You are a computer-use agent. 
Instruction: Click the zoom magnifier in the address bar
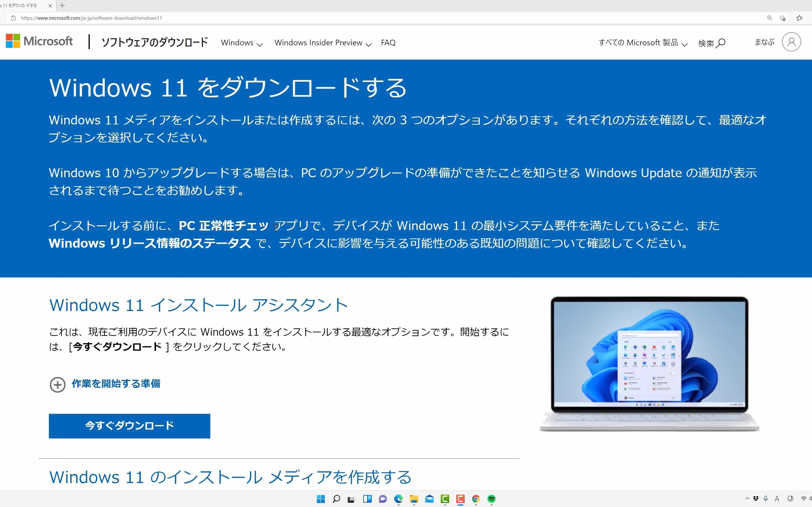[x=770, y=18]
